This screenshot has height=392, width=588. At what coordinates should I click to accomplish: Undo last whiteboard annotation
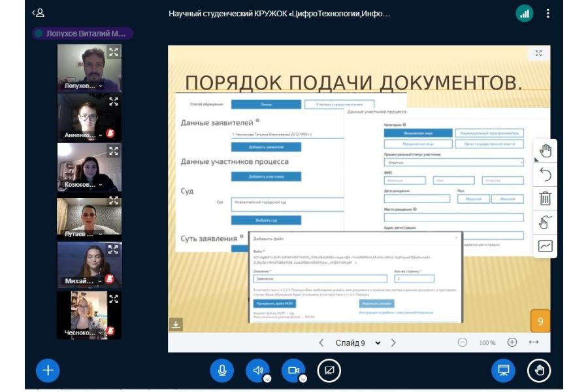(546, 174)
